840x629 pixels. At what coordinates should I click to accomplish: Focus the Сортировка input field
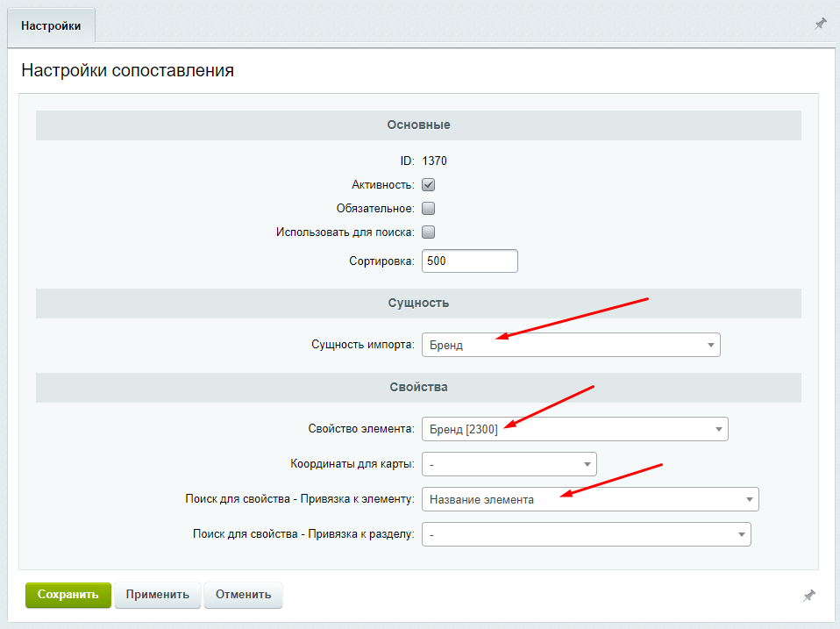(470, 261)
